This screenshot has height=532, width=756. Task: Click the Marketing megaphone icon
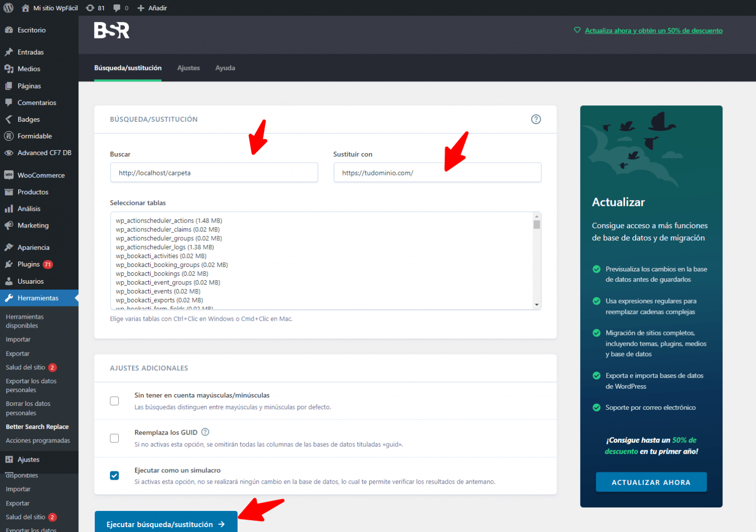(9, 226)
